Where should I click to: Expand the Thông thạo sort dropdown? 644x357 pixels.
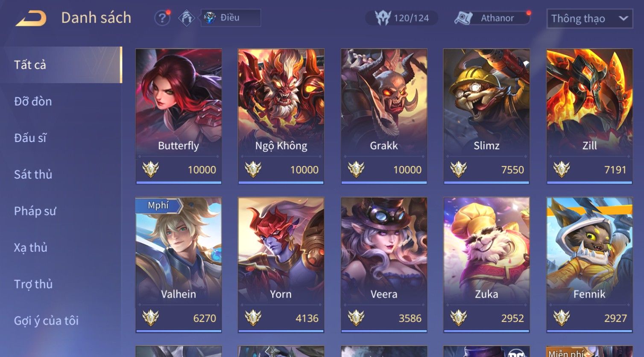pyautogui.click(x=590, y=19)
